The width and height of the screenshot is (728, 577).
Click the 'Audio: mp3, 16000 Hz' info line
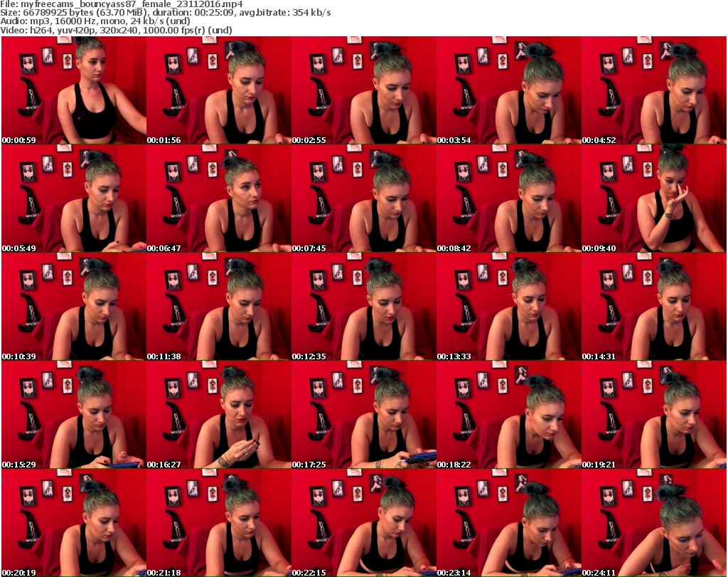95,21
